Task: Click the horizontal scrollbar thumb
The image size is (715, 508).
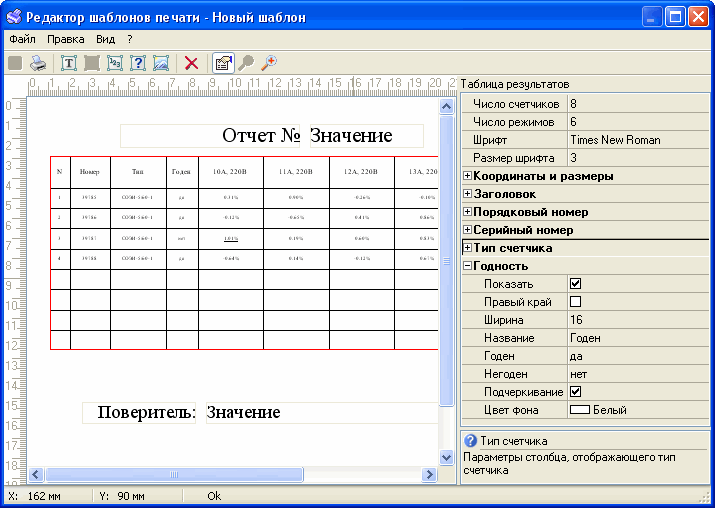Action: 174,475
